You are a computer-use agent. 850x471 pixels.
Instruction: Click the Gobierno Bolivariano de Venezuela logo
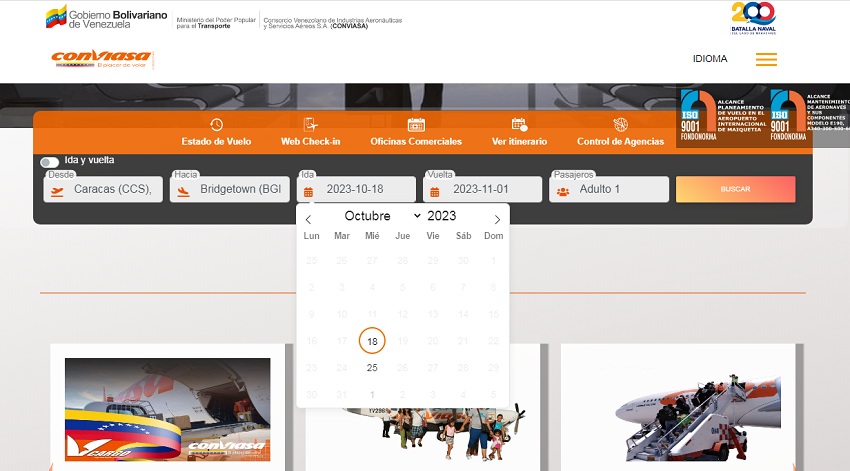[106, 18]
